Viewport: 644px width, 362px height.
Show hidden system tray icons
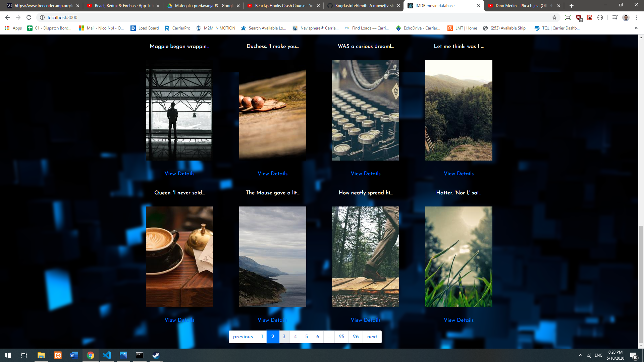(580, 355)
